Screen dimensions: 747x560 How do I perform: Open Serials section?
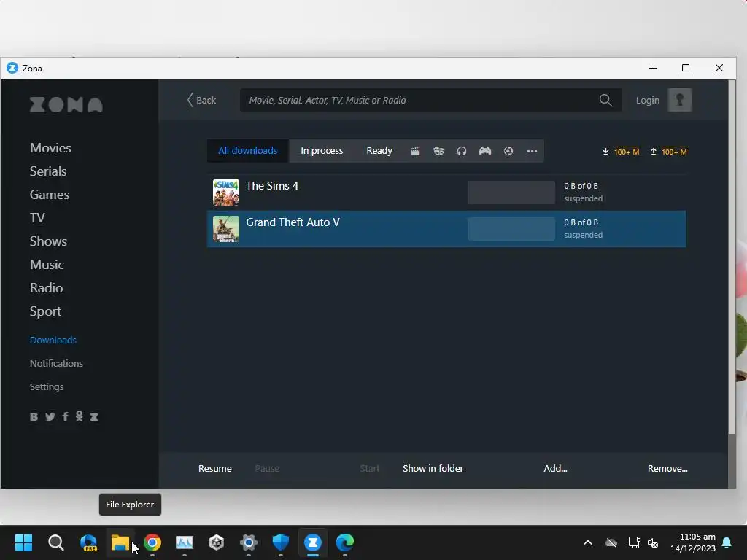[48, 171]
